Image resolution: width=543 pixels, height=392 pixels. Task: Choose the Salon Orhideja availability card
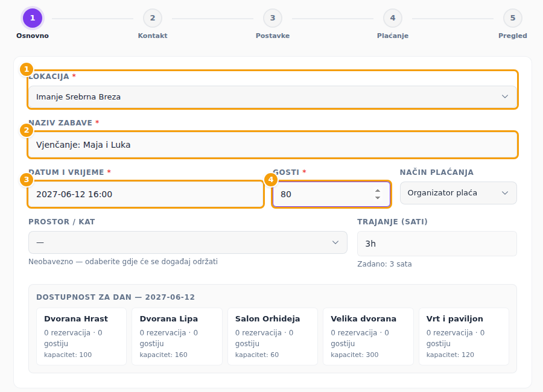273,337
